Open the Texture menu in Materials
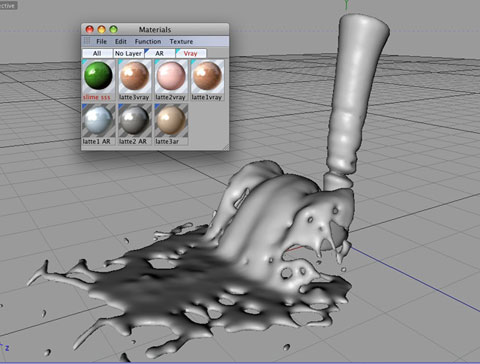This screenshot has height=364, width=480. [x=181, y=42]
